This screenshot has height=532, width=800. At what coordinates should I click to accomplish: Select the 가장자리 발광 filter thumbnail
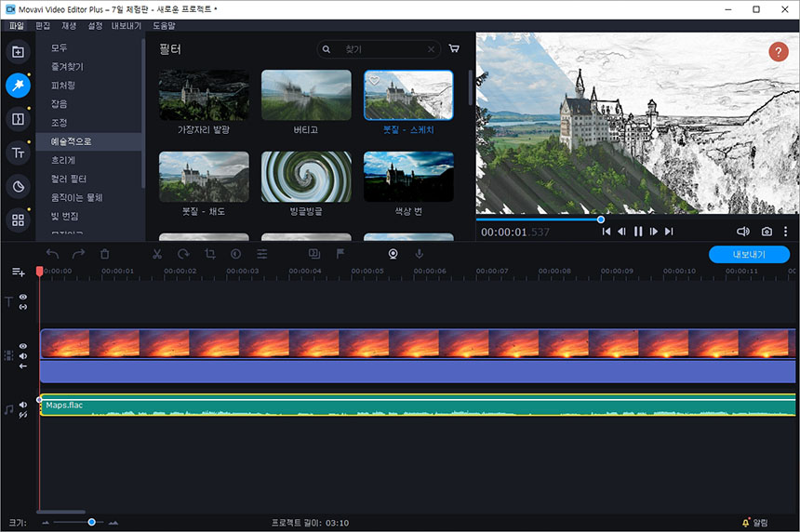click(x=204, y=96)
